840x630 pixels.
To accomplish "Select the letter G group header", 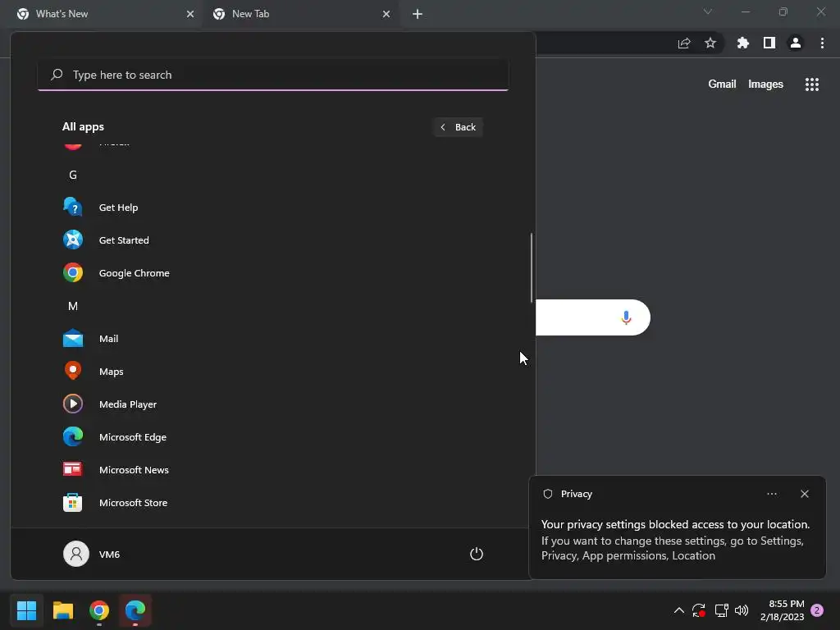I will 73,175.
